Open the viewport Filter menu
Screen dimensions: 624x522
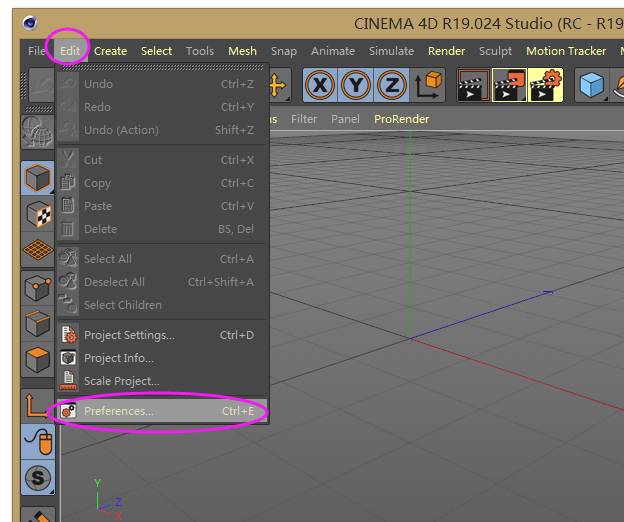pos(304,119)
